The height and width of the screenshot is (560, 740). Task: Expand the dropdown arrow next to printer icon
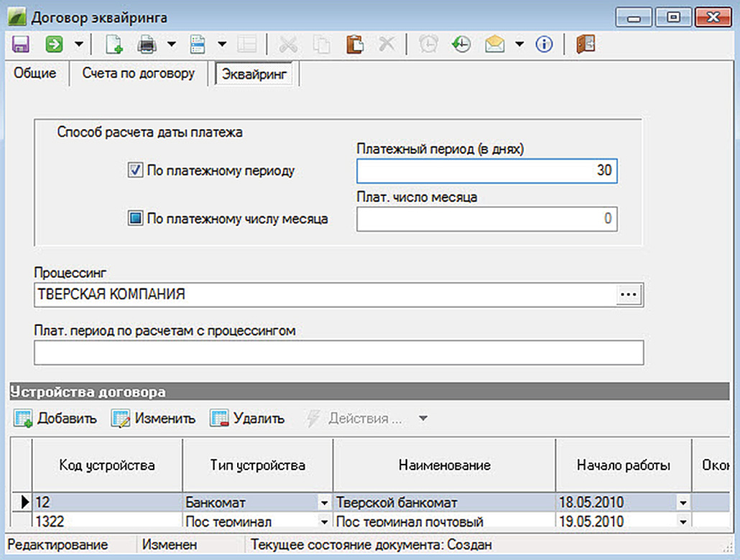(x=172, y=45)
